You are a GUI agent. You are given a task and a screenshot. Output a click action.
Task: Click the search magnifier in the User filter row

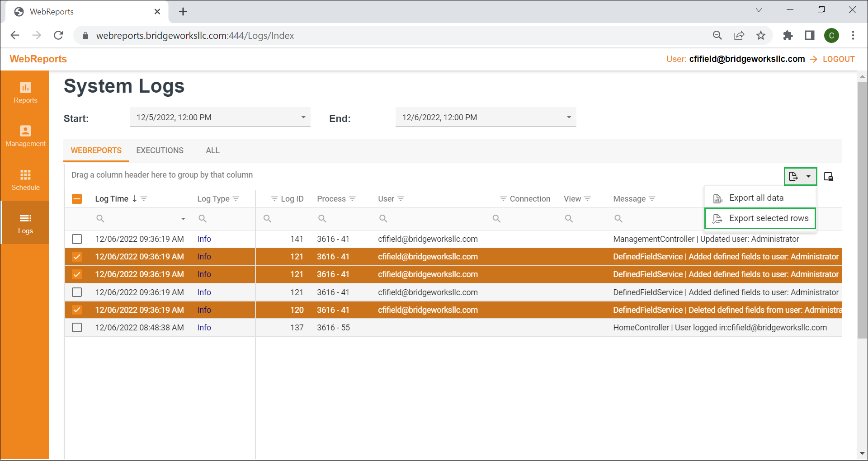click(x=383, y=218)
